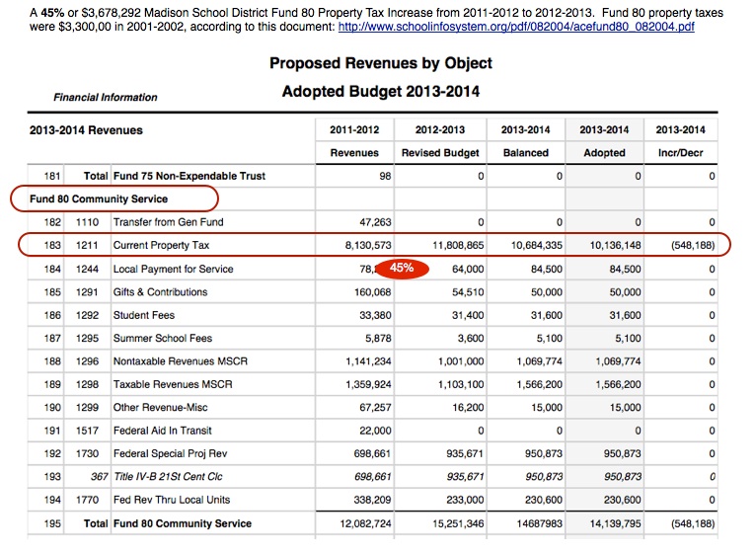Select 'Current Property Tax' row label
This screenshot has height=555, width=756.
pos(161,245)
